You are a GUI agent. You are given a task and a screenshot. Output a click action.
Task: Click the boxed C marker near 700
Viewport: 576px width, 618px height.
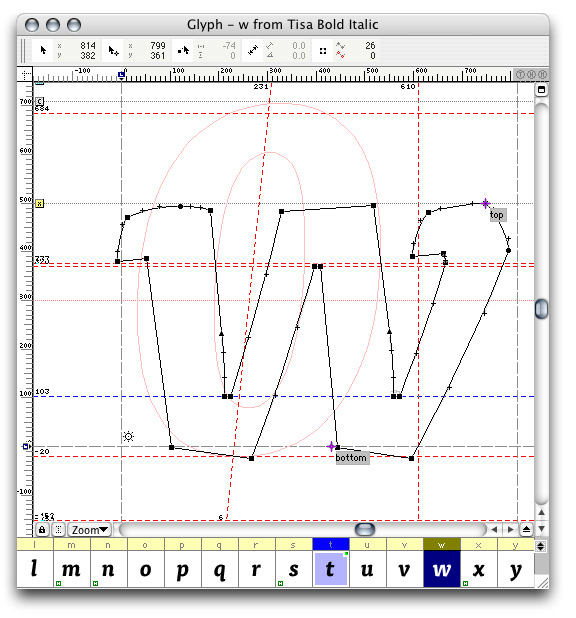tap(39, 102)
